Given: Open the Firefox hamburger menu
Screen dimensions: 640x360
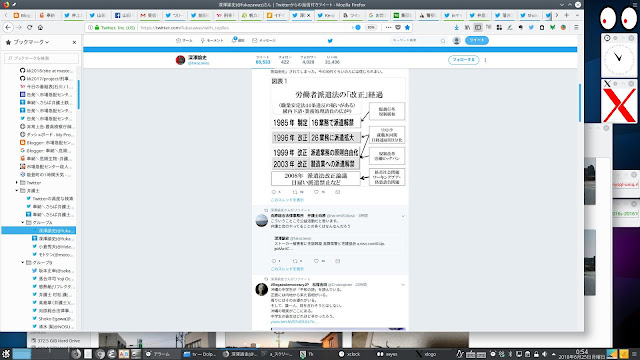Looking at the screenshot, I should [576, 27].
